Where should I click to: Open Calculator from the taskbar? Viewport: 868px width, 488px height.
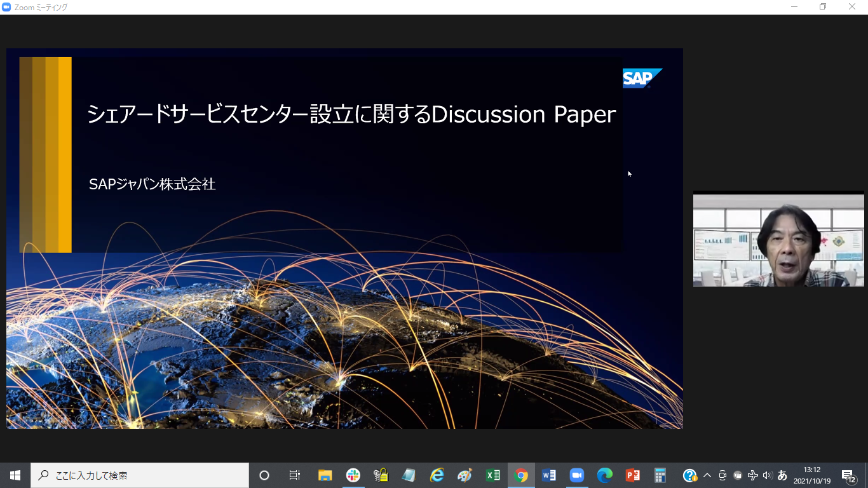point(661,475)
